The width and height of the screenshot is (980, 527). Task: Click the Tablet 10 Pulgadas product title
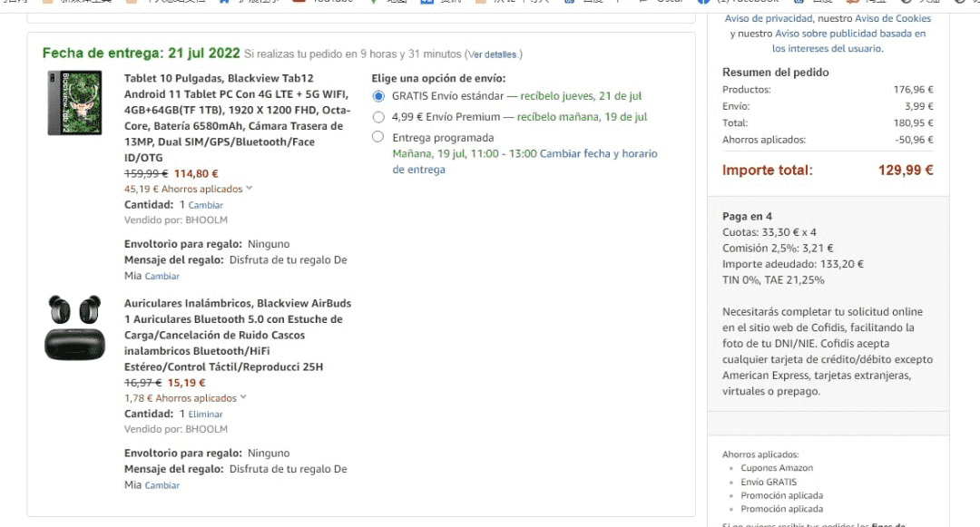pos(237,118)
